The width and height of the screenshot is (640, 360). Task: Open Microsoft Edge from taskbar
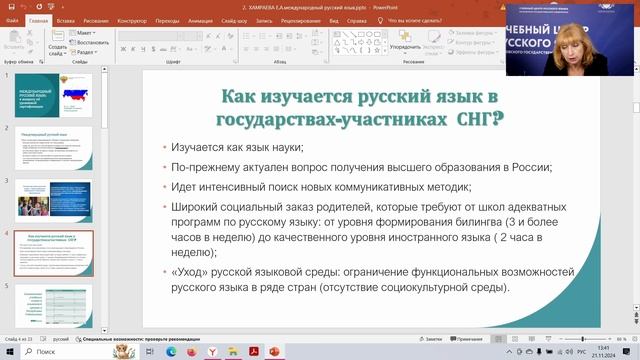point(171,351)
